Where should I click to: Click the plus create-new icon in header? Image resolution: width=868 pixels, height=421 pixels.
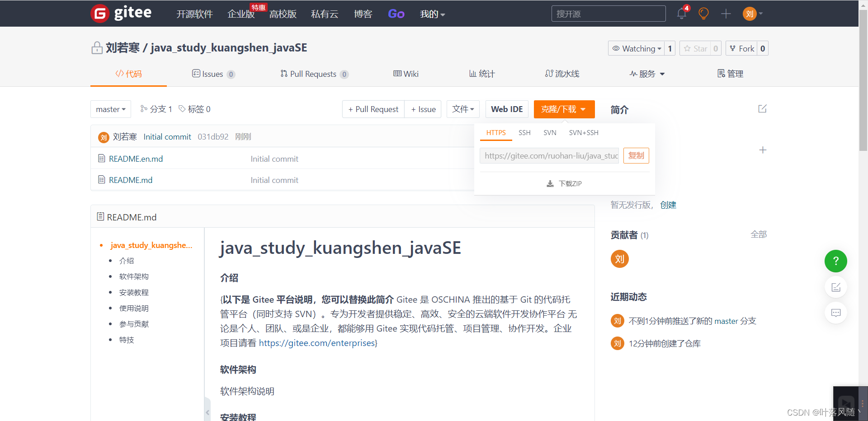[726, 14]
